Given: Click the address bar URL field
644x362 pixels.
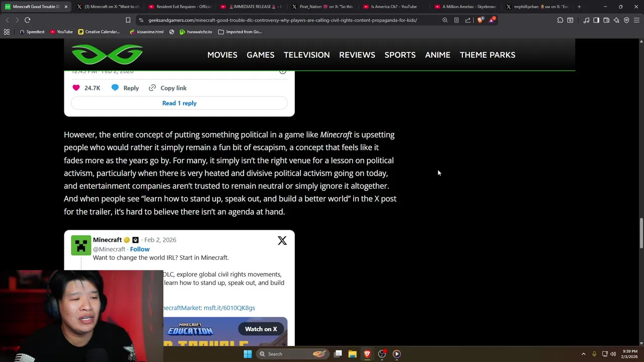Looking at the screenshot, I should tap(283, 20).
